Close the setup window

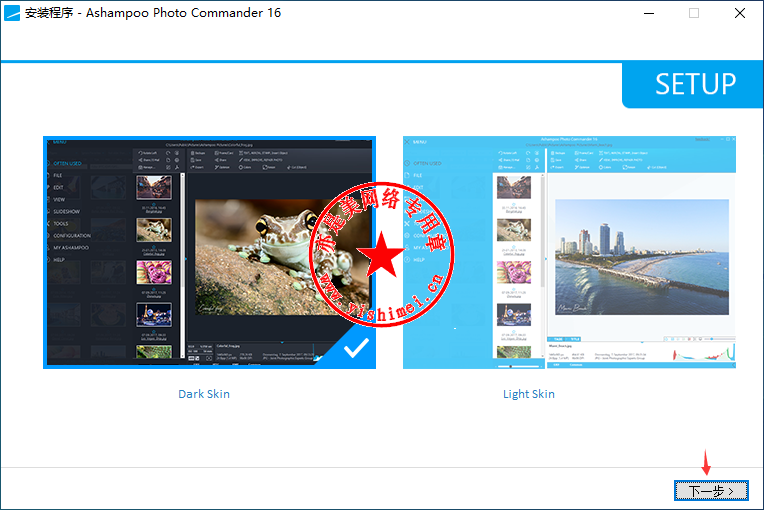click(740, 13)
